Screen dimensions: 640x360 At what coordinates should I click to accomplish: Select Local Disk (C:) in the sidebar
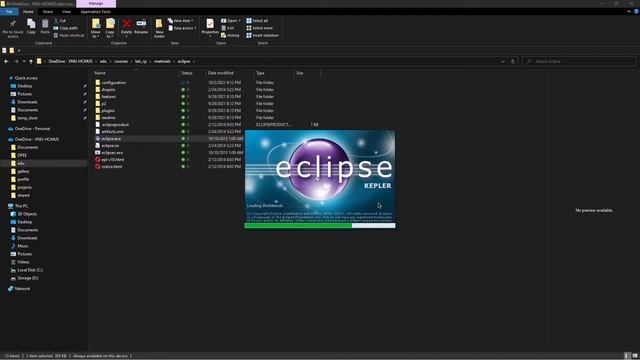(29, 270)
